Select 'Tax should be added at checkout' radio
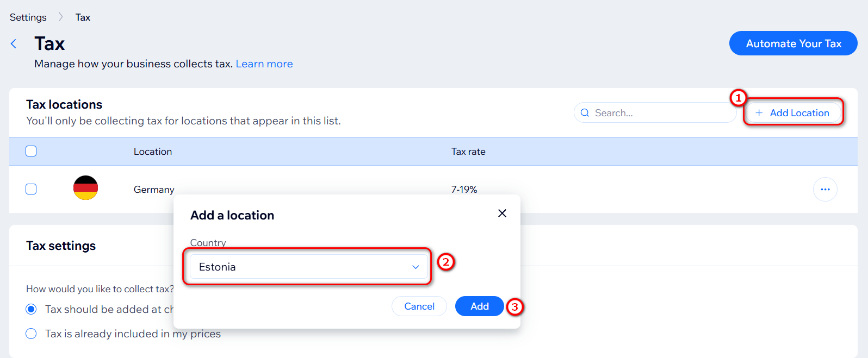 31,309
